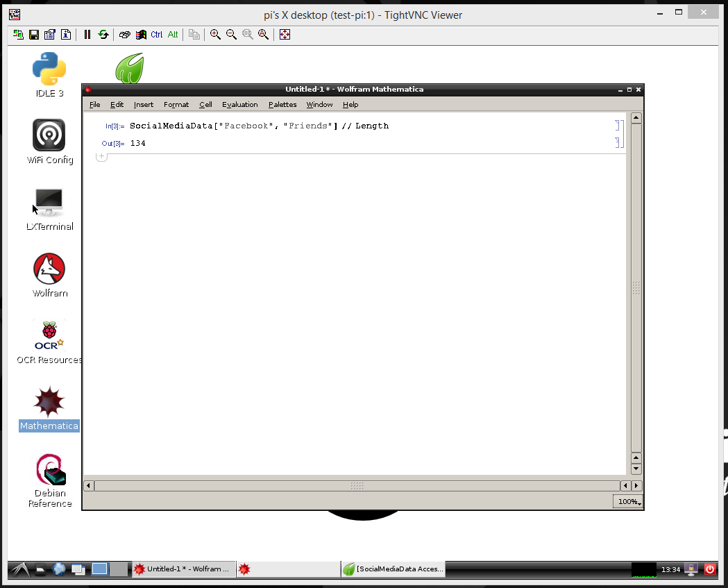Select the Mathematica desktop icon
The image size is (728, 588).
(49, 409)
